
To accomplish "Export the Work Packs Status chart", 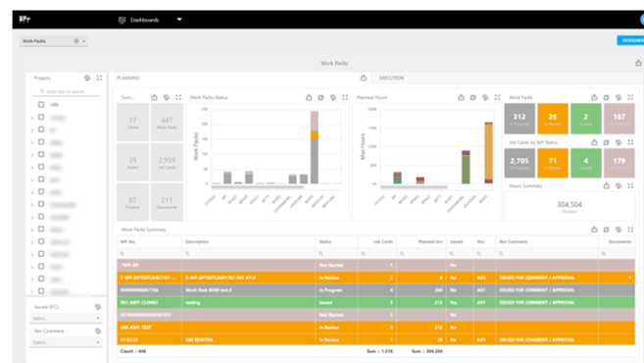I will 309,97.
